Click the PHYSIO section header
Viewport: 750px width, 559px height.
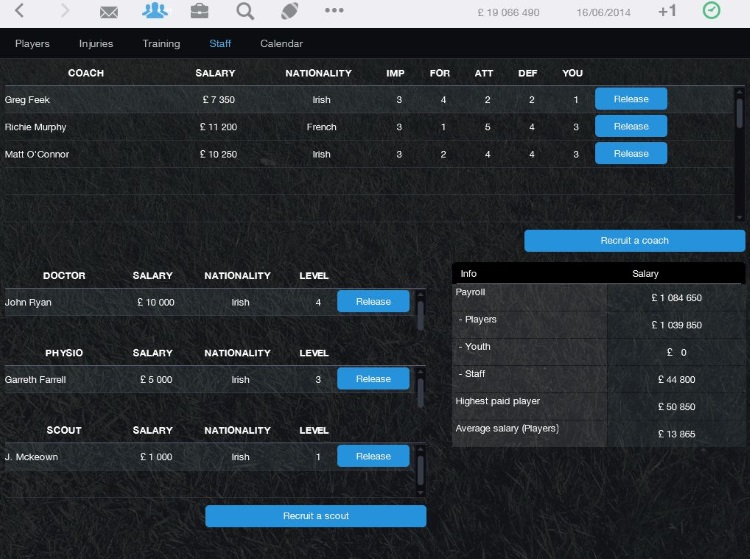pos(64,353)
